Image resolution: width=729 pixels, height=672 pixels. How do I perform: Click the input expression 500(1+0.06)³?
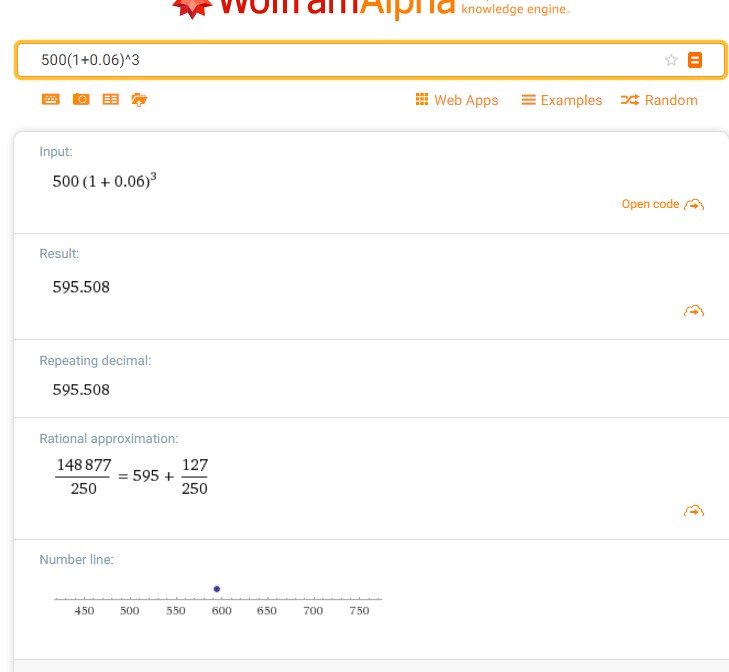[105, 181]
